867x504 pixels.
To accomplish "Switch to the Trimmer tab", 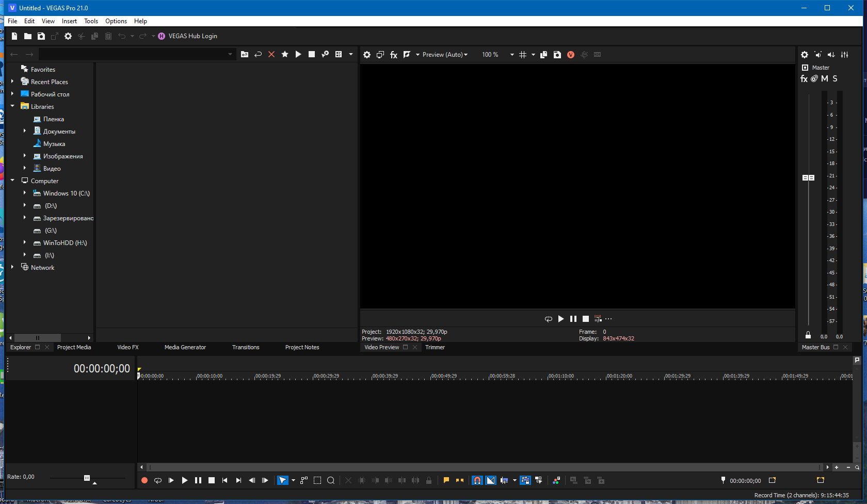I will [435, 347].
